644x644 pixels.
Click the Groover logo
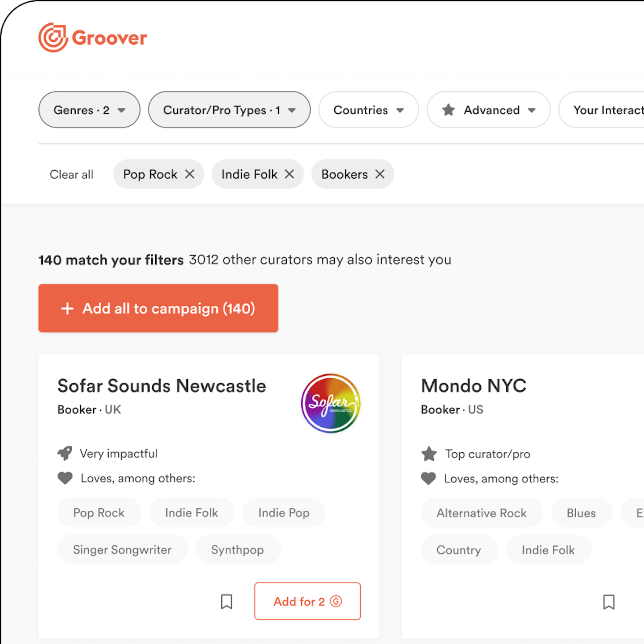point(93,38)
